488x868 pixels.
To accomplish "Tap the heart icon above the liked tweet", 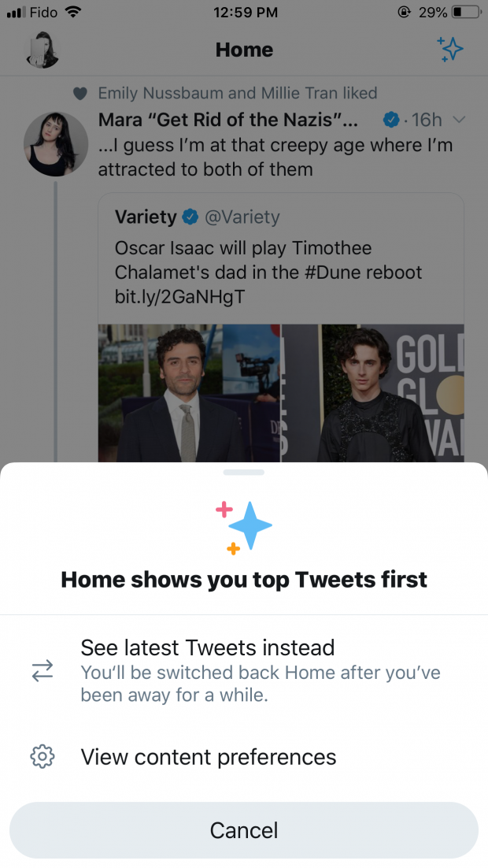I will pyautogui.click(x=80, y=93).
